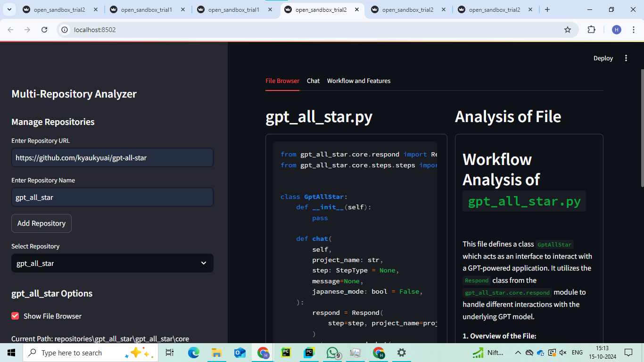The height and width of the screenshot is (362, 644).
Task: Open a new browser tab with plus
Action: (x=547, y=9)
